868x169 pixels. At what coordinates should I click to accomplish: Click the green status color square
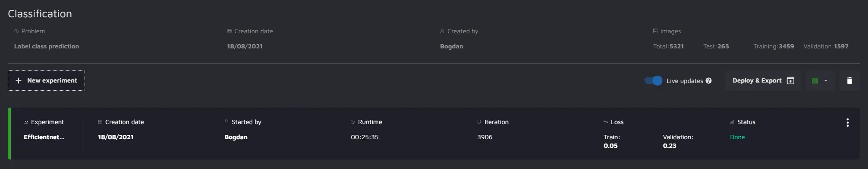tap(815, 81)
